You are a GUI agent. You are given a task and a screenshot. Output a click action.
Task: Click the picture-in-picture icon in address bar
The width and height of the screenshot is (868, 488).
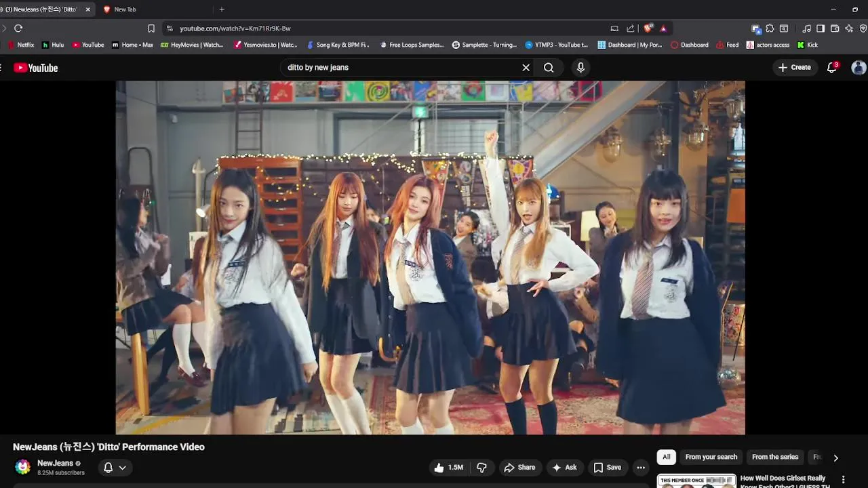tap(614, 28)
